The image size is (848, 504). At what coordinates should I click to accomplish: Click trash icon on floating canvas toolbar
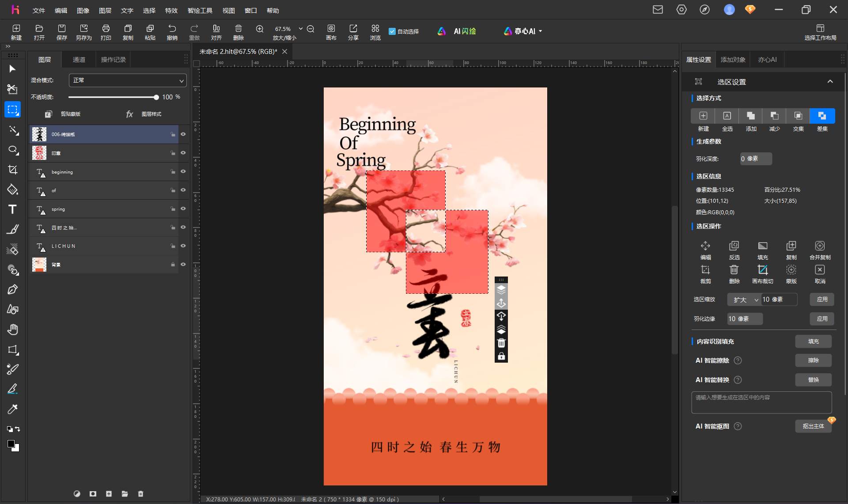[501, 343]
